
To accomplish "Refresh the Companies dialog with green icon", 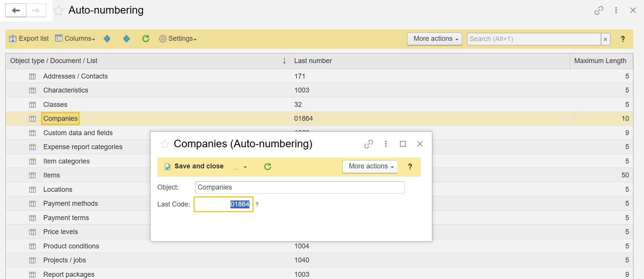I will click(x=267, y=167).
